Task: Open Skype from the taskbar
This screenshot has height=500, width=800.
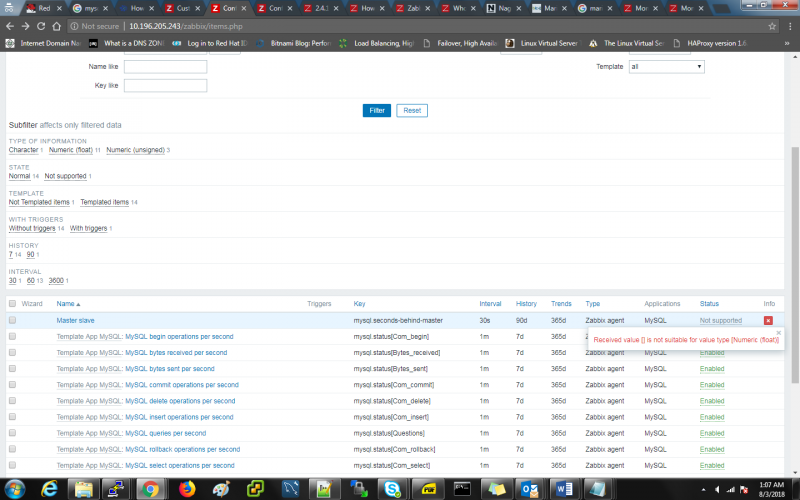Action: 392,489
